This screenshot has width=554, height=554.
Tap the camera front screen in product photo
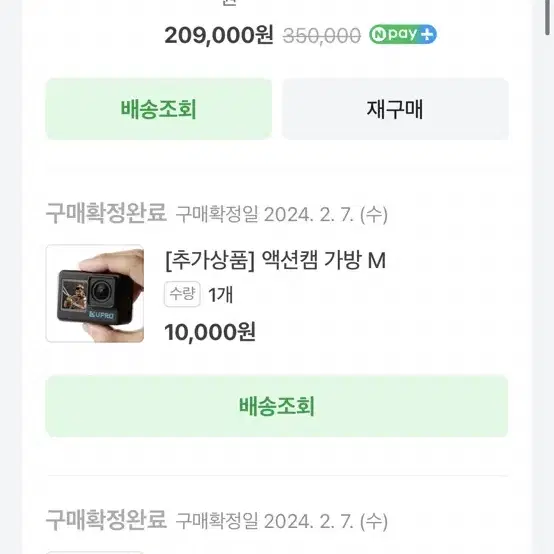[74, 295]
